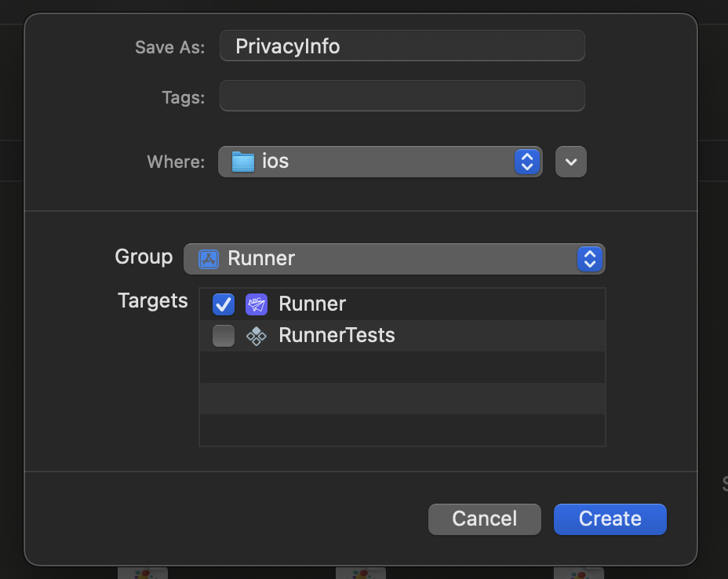Click the Group dropdown stepper arrows
The height and width of the screenshot is (579, 728).
[x=590, y=259]
